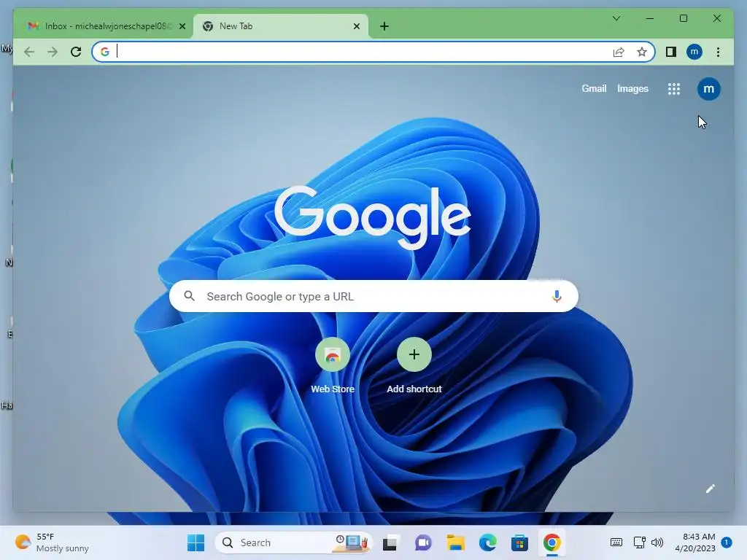Open Task View on the taskbar
Viewport: 747px width, 560px height.
pos(390,542)
